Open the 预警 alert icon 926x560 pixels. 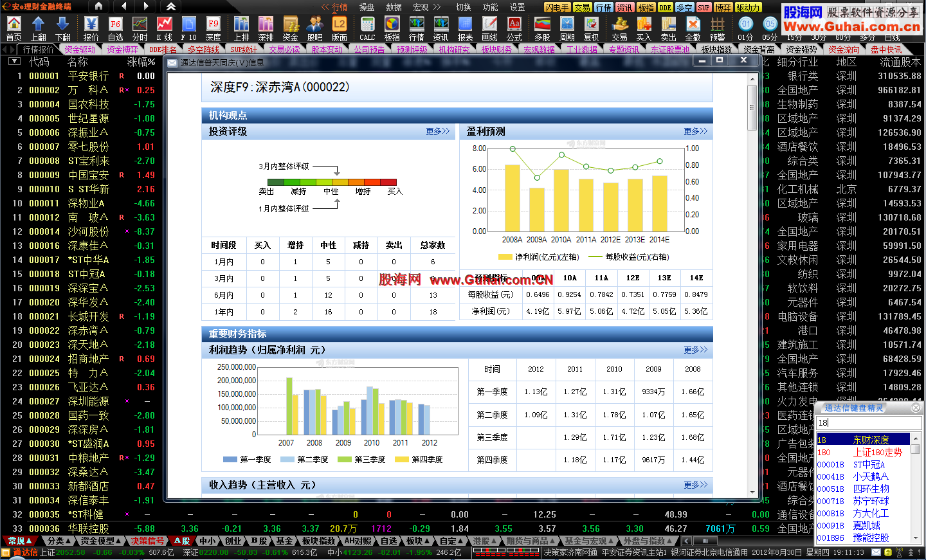coord(717,28)
